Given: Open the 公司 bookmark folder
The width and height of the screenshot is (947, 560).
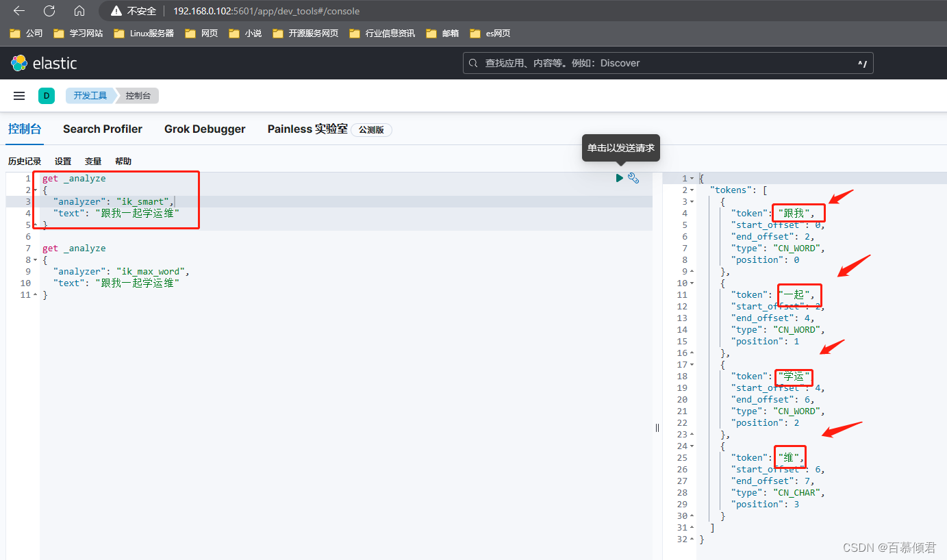Looking at the screenshot, I should click(x=26, y=33).
